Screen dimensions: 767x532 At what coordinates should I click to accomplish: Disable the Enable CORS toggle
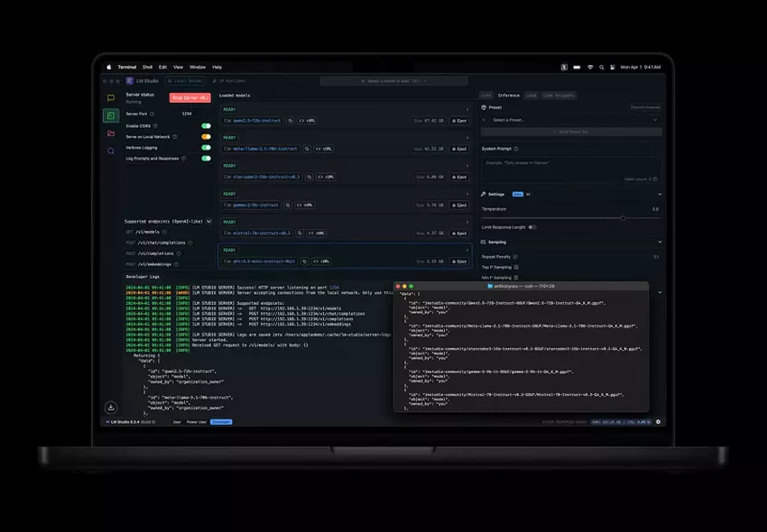[206, 126]
